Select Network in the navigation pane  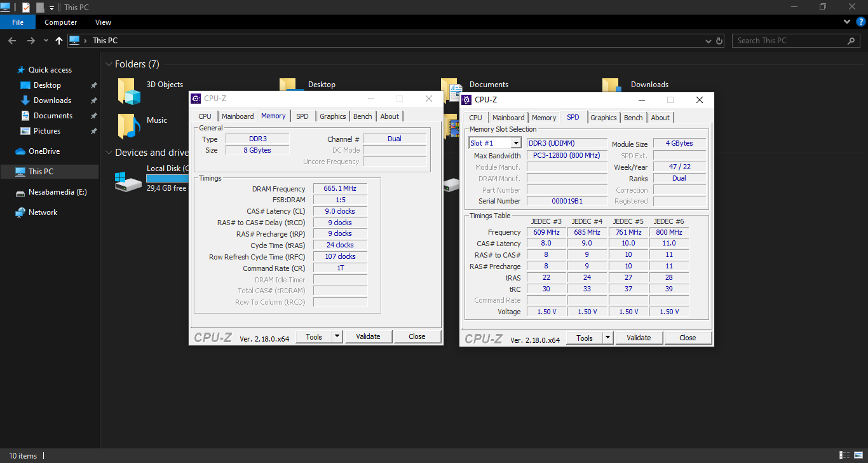[x=43, y=212]
